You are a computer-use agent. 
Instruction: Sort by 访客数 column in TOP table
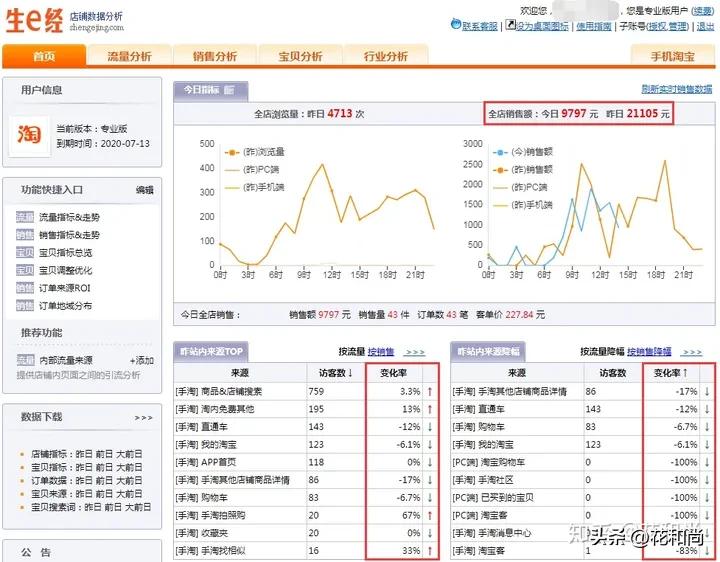(336, 373)
